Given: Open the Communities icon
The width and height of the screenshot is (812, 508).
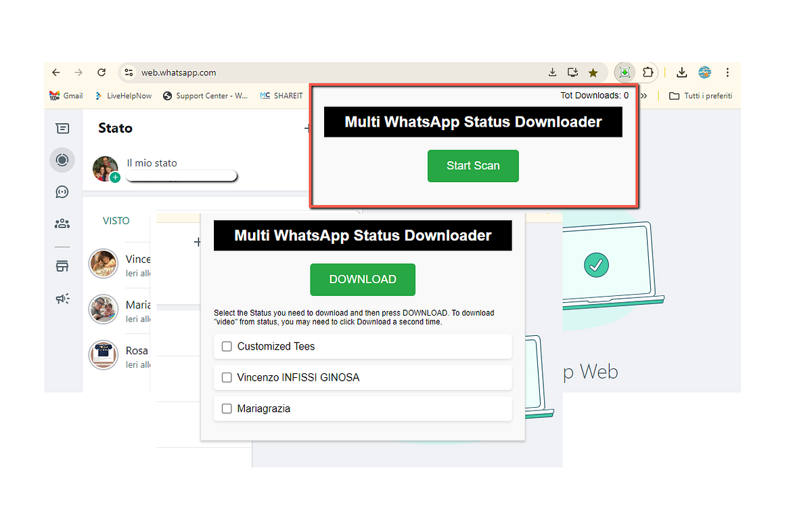Looking at the screenshot, I should pos(62,224).
